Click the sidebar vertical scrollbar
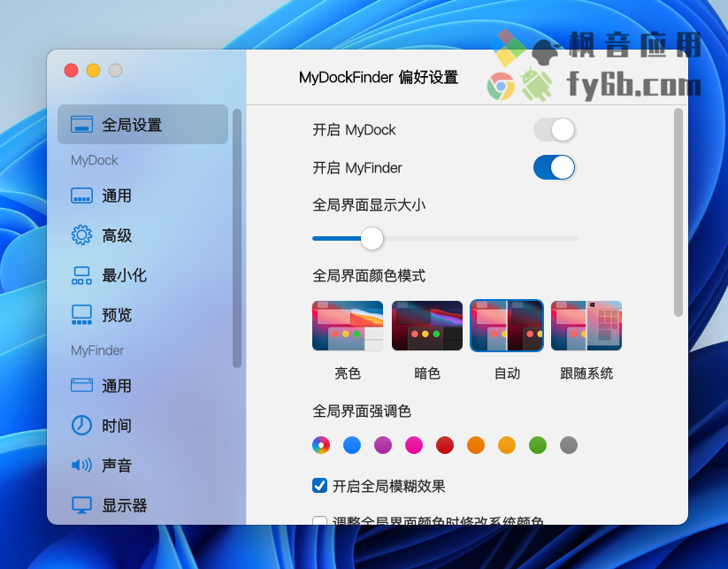The height and width of the screenshot is (569, 728). [x=237, y=238]
